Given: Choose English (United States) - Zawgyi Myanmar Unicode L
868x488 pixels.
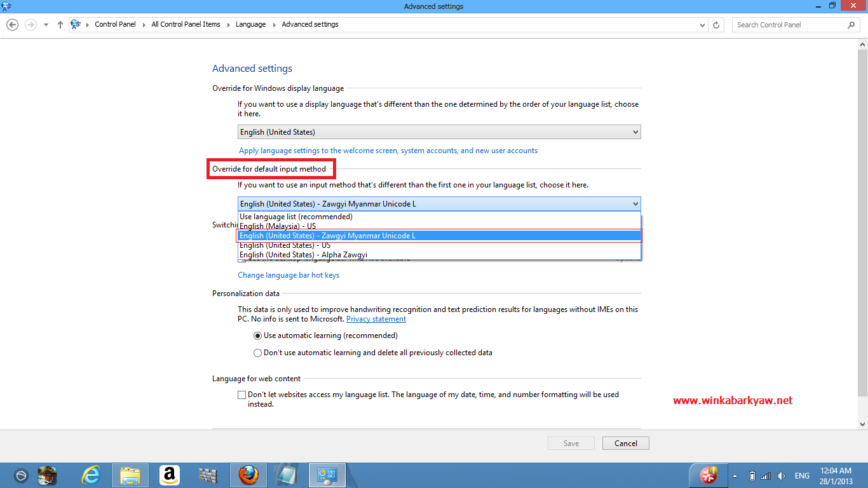Looking at the screenshot, I should [x=439, y=236].
